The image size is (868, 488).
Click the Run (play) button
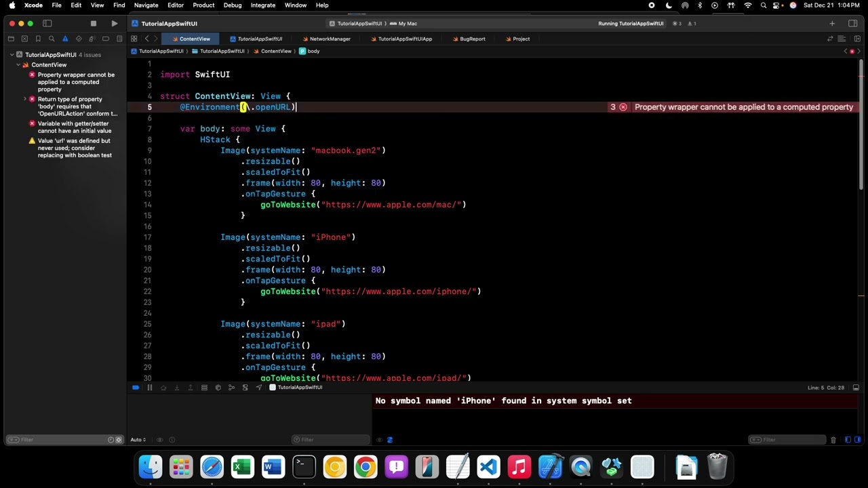115,24
